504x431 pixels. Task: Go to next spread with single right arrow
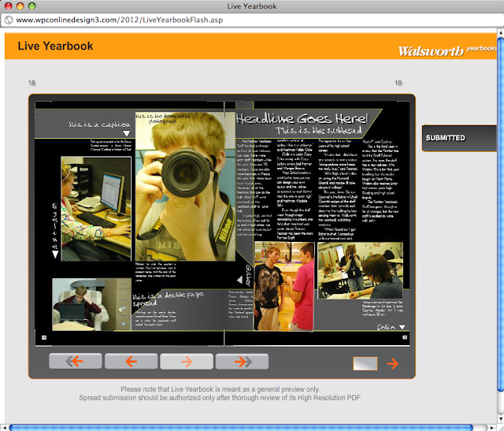(x=187, y=361)
